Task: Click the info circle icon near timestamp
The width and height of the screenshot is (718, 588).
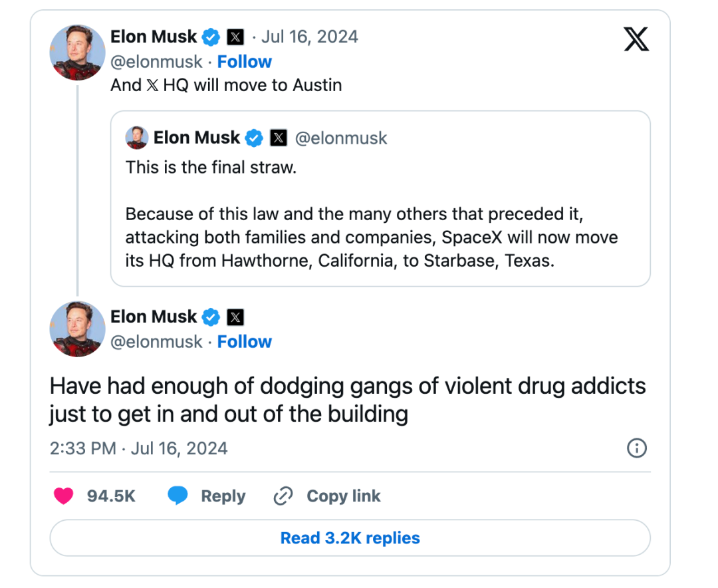Action: pyautogui.click(x=637, y=448)
